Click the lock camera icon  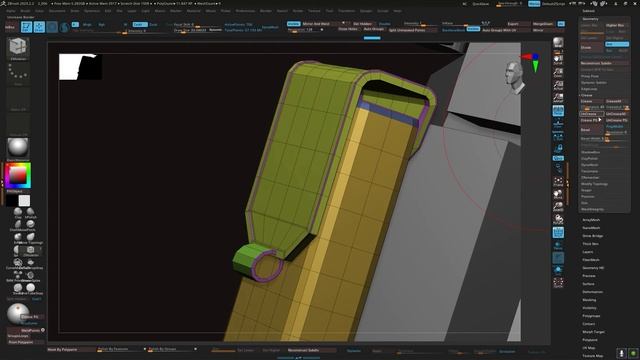click(558, 148)
